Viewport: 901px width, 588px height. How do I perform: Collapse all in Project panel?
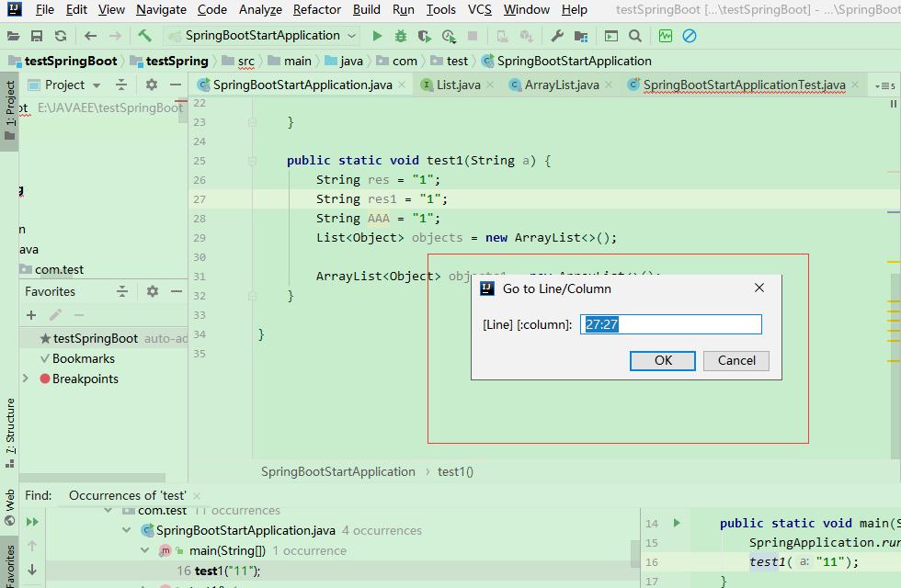tap(121, 85)
